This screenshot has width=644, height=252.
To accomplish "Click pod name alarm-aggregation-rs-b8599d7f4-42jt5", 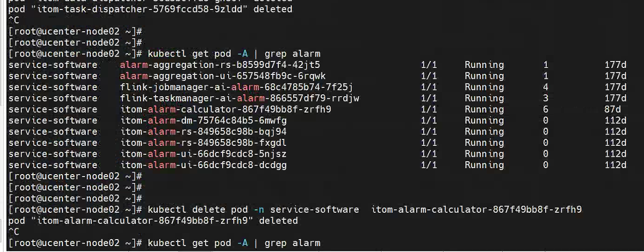I will tap(220, 65).
